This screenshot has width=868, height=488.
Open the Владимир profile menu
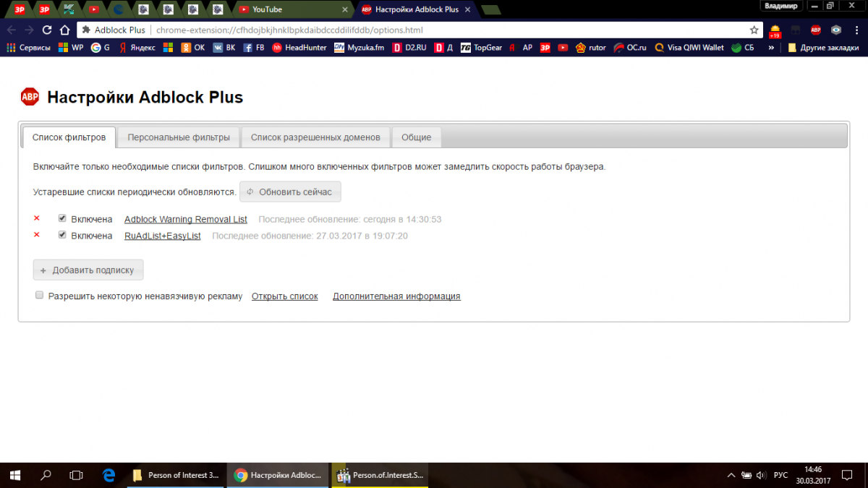[x=782, y=6]
